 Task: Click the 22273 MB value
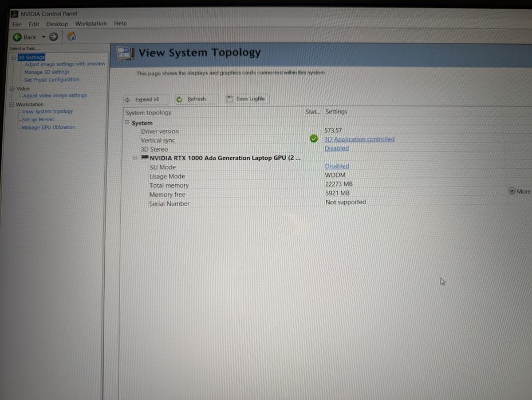[x=339, y=184]
